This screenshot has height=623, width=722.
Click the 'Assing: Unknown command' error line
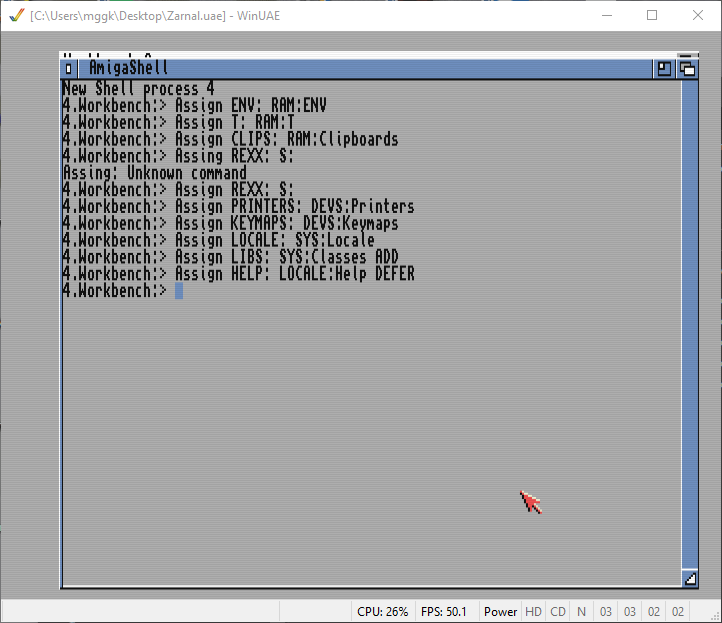[154, 173]
